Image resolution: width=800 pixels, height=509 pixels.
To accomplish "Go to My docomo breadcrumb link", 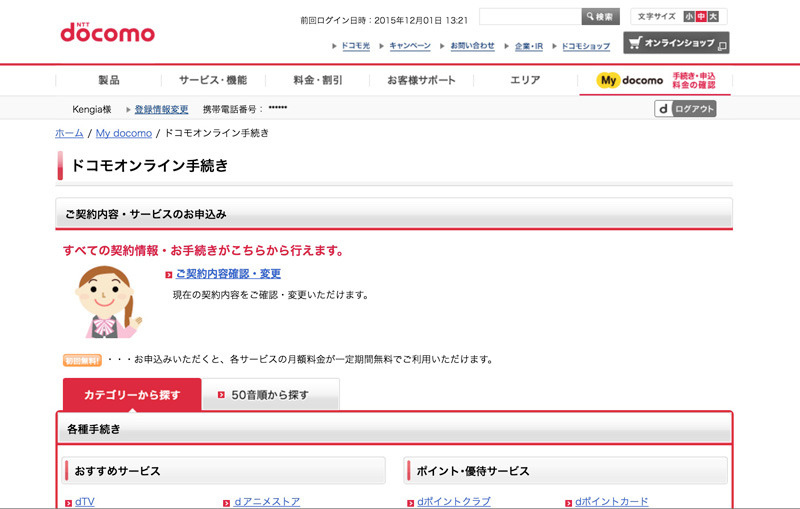I will point(124,133).
